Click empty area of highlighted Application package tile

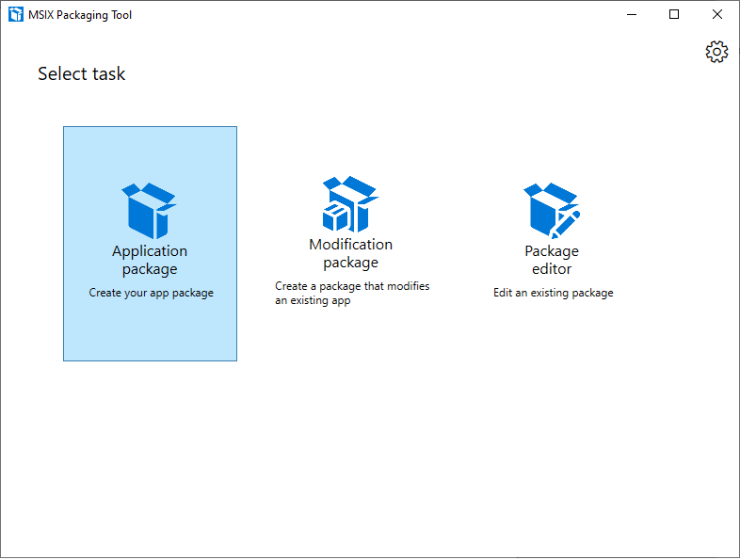pos(150,331)
